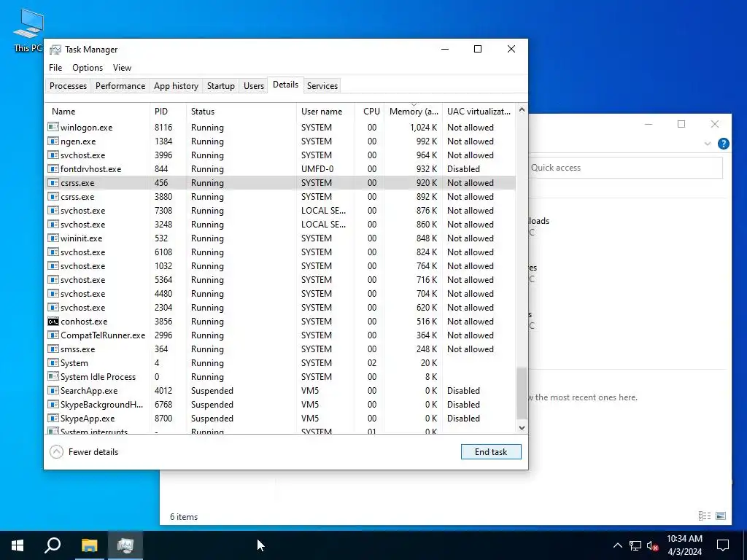Screen dimensions: 747x560
Task: Select svchost.exe row with PID 2304
Action: [281, 307]
